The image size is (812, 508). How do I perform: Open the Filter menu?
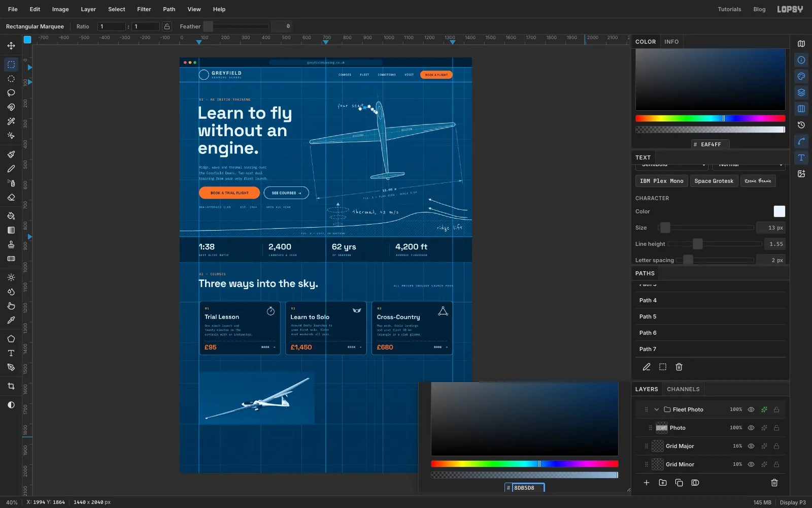coord(144,9)
